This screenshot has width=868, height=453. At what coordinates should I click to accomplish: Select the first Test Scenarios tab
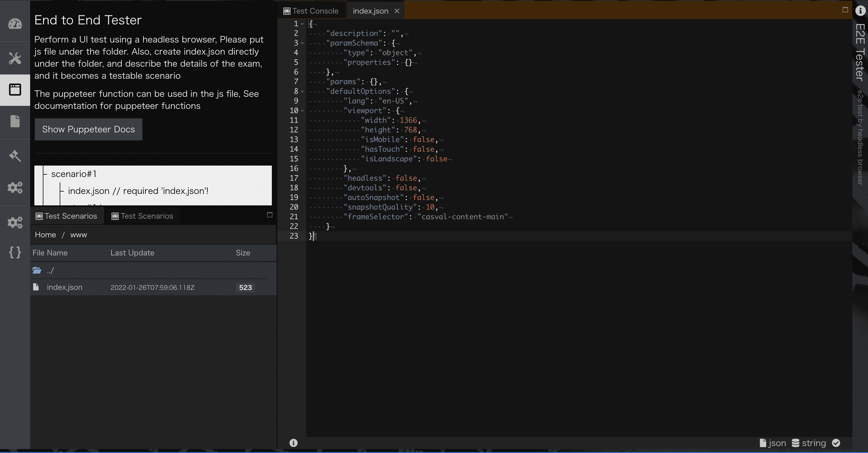click(67, 216)
